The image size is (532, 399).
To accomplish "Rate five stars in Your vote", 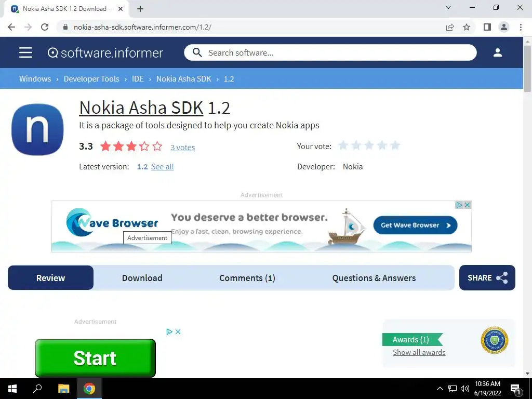I will (x=395, y=145).
